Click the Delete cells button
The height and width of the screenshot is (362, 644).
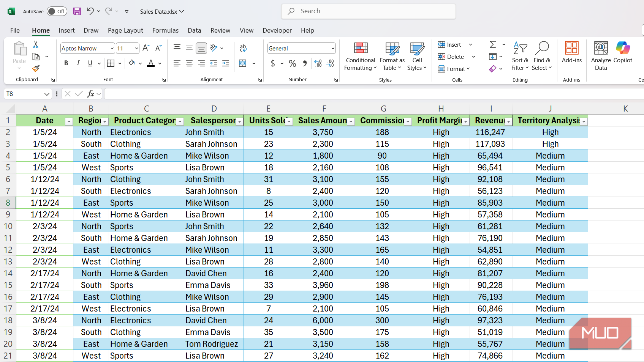click(451, 57)
